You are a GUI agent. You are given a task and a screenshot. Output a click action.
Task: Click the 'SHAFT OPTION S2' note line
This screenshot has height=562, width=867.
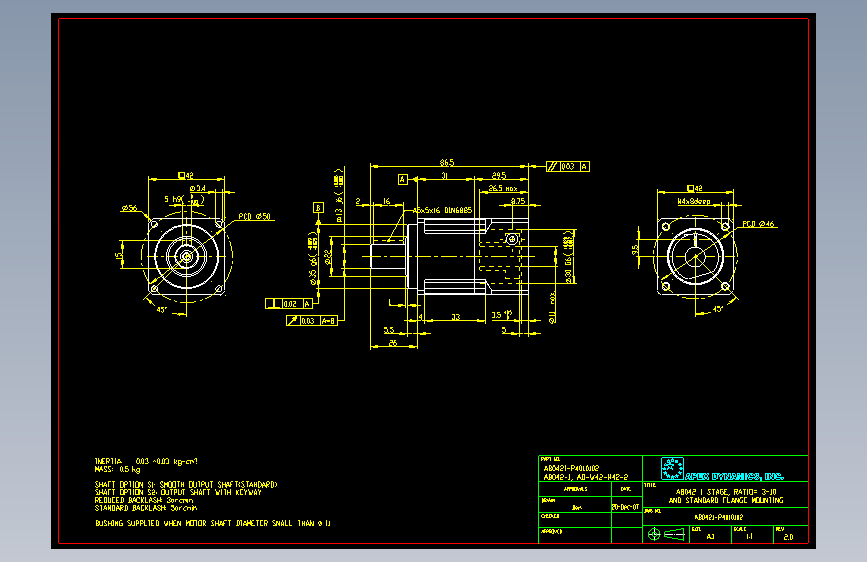pyautogui.click(x=178, y=492)
